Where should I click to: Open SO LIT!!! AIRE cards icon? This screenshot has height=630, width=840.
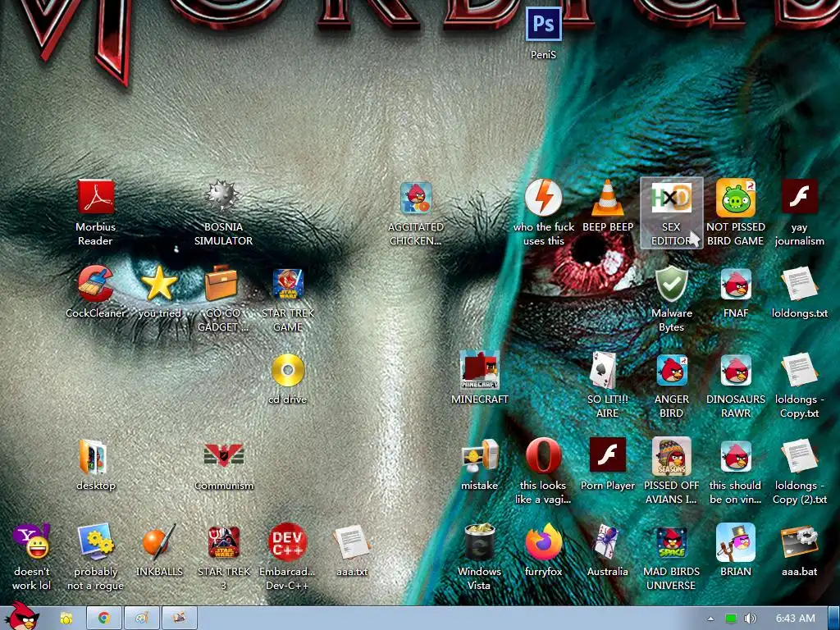point(605,370)
